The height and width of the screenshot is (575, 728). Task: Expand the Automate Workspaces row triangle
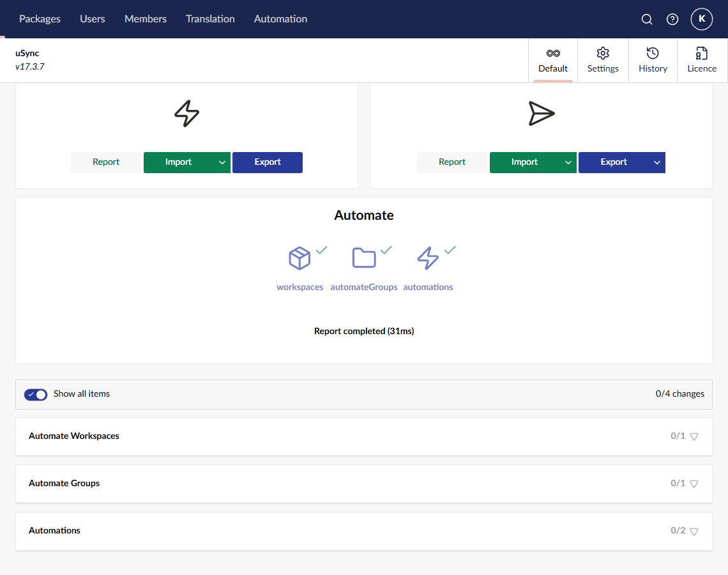point(694,436)
